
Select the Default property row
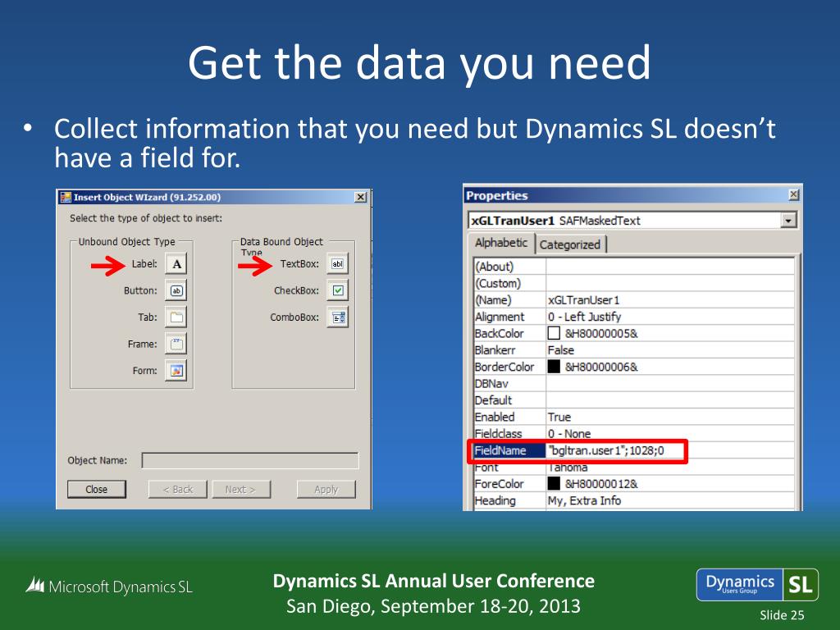pos(634,399)
